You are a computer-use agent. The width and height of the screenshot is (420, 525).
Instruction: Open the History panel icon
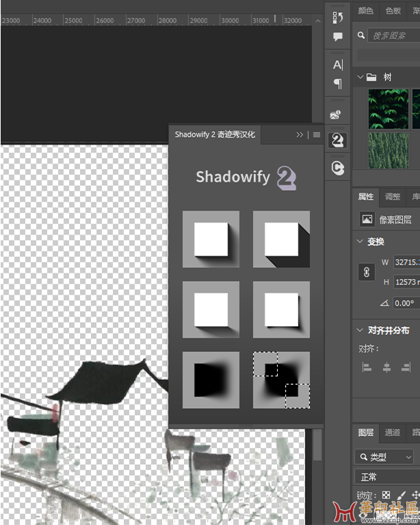(x=338, y=18)
